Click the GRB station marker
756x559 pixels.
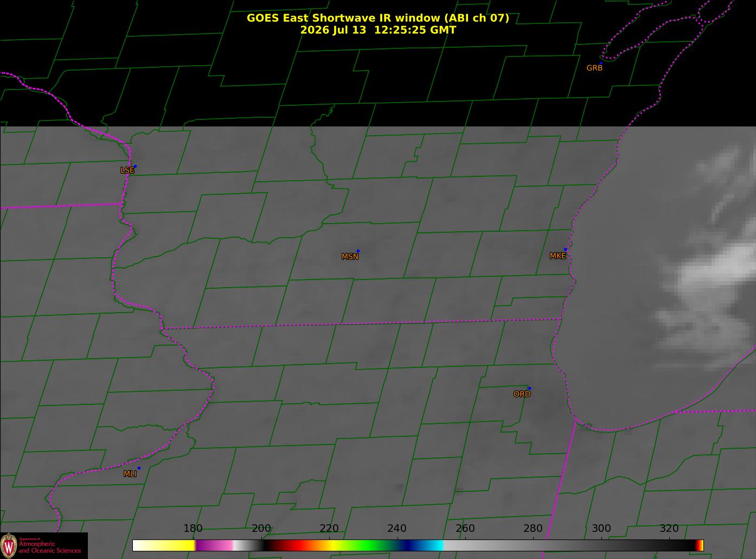click(x=601, y=63)
